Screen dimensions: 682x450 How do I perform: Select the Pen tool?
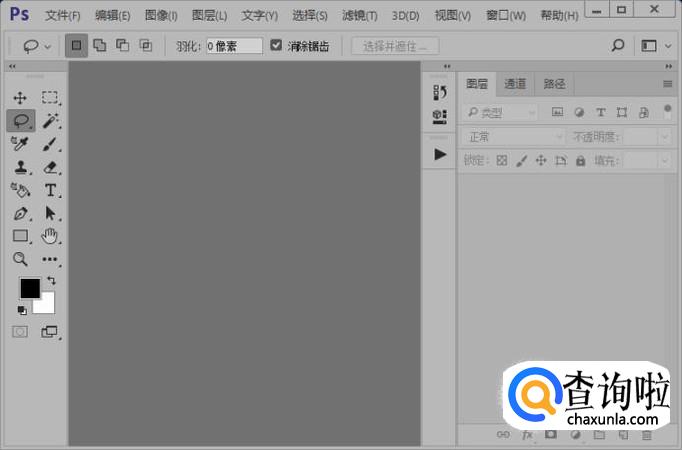click(20, 213)
